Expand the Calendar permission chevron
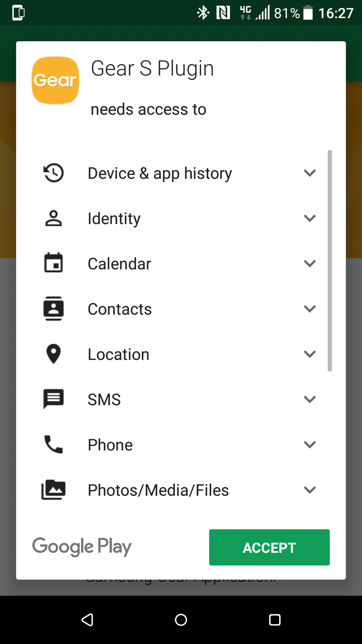The height and width of the screenshot is (644, 362). 310,263
